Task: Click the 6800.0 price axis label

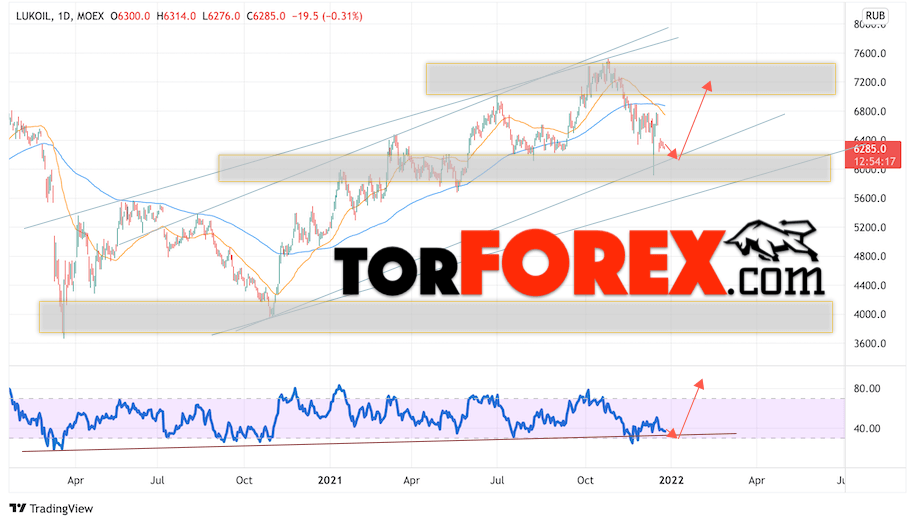Action: [x=869, y=111]
